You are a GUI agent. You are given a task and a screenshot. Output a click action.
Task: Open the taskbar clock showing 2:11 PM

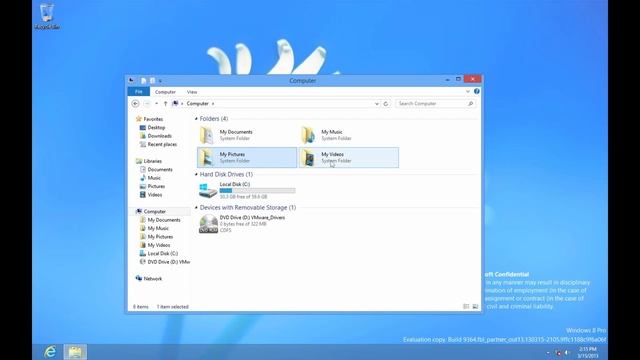click(588, 352)
